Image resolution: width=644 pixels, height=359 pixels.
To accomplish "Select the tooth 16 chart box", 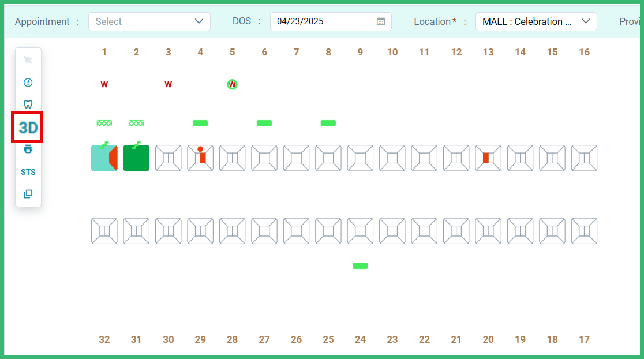I will [584, 158].
